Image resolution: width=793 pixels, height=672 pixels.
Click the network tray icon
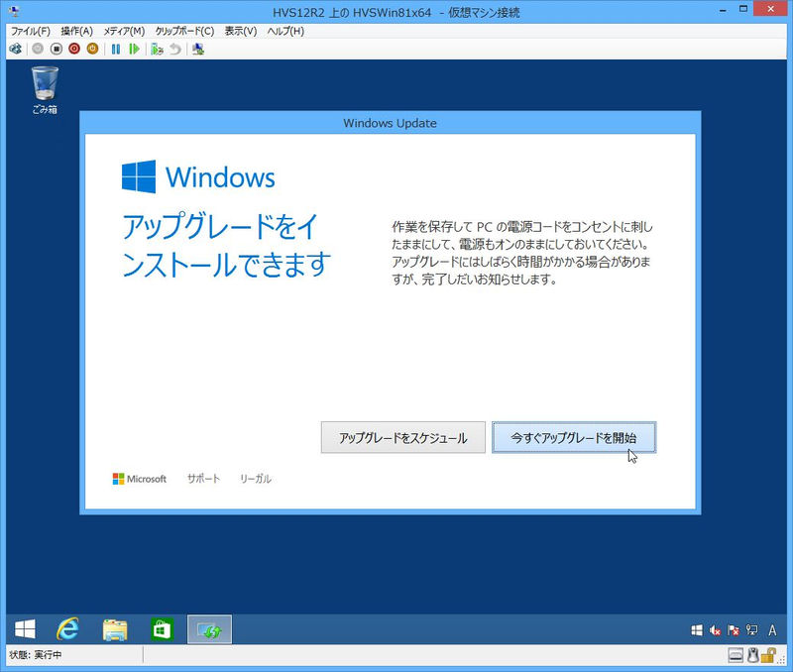(751, 630)
